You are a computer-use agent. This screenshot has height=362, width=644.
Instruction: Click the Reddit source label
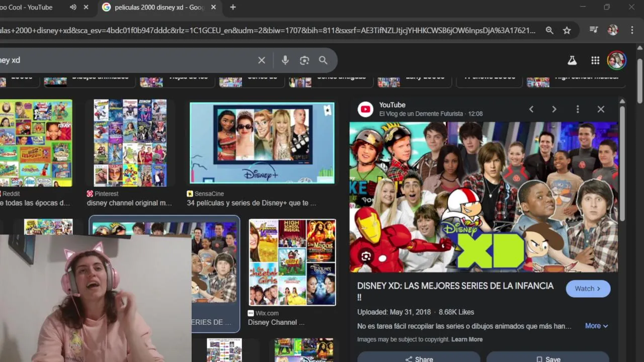click(11, 194)
